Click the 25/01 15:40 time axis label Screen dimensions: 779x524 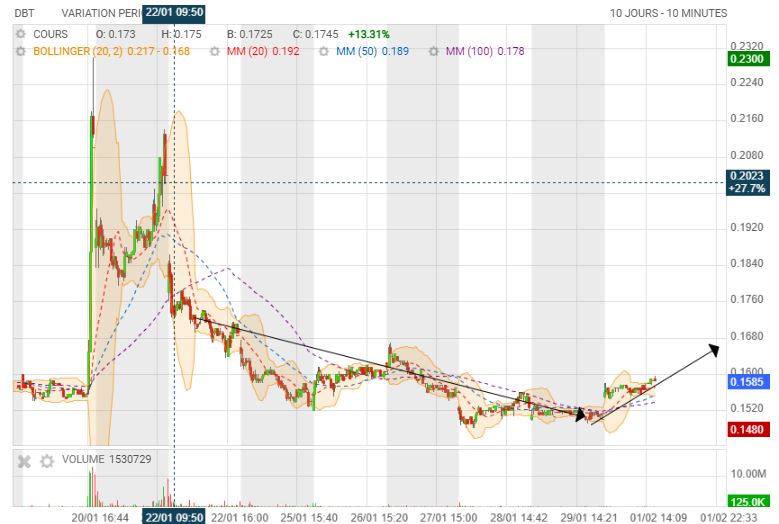[x=309, y=518]
